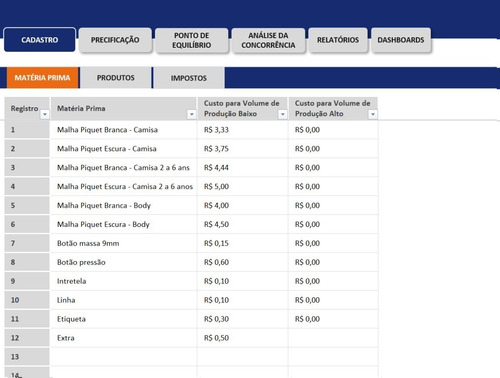
Task: Select registro number 1
Action: click(x=27, y=130)
